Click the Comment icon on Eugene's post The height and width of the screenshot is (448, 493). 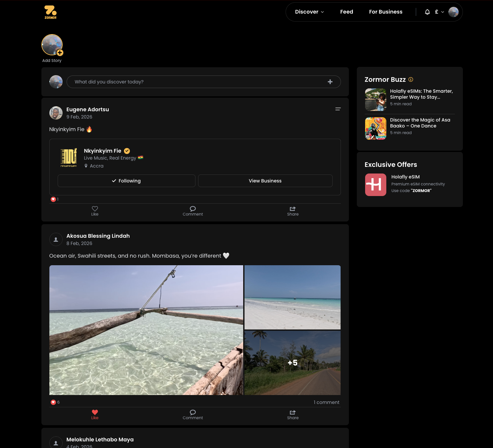tap(192, 211)
